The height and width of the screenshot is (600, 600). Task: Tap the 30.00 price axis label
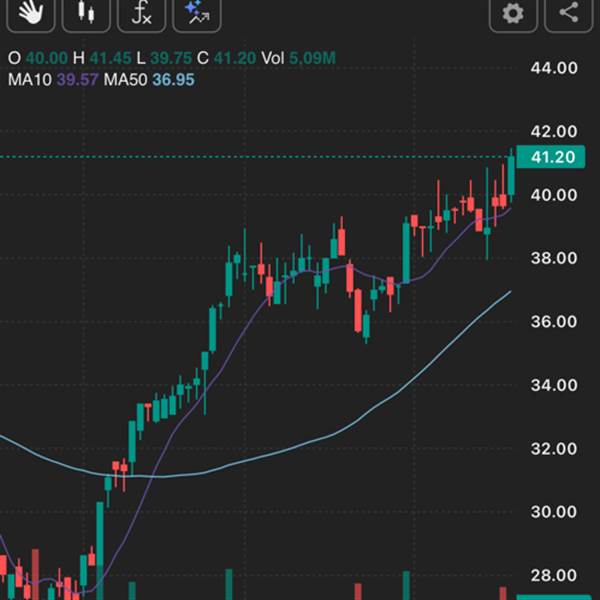coord(554,512)
